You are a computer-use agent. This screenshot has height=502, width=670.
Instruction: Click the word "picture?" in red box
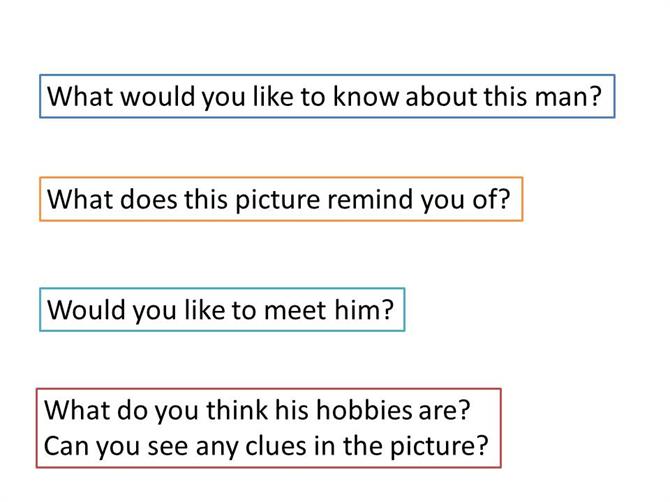tap(439, 447)
